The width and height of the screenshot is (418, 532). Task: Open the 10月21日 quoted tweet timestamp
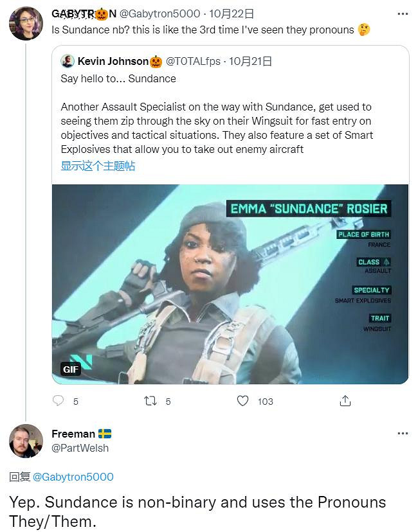pyautogui.click(x=250, y=62)
